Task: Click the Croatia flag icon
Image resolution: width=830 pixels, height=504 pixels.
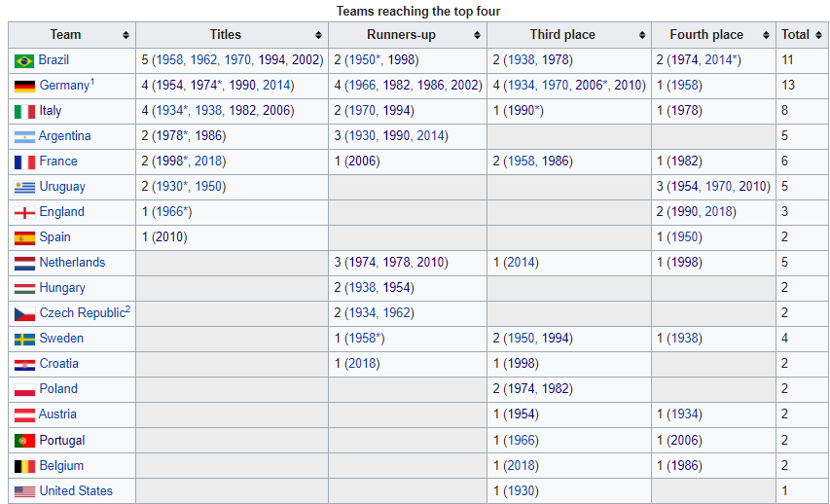Action: [24, 364]
